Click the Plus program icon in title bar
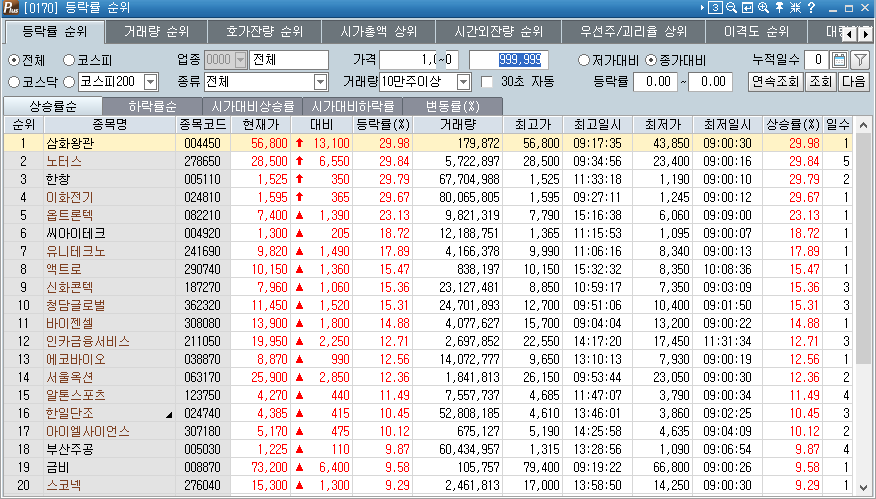The image size is (876, 499). (x=11, y=8)
